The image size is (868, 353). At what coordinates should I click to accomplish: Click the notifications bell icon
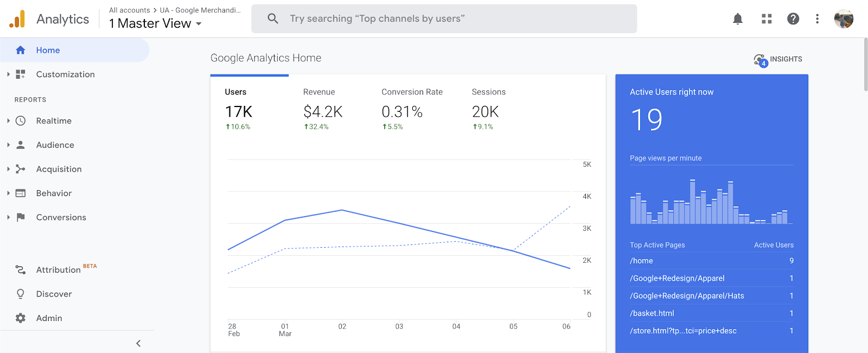pyautogui.click(x=738, y=19)
